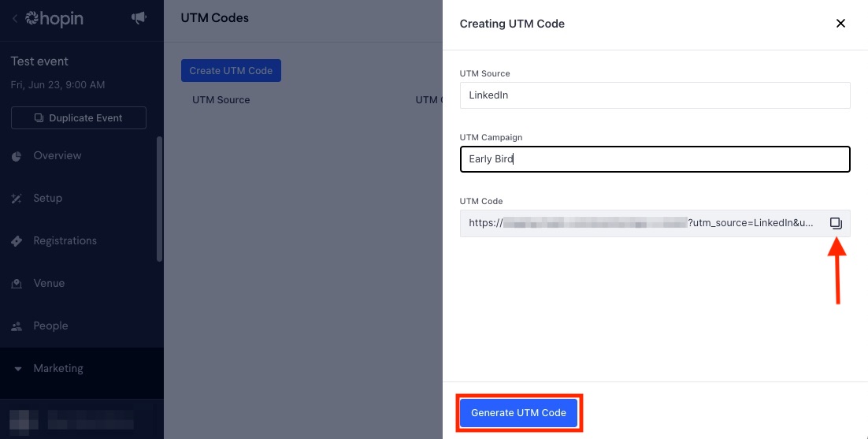Image resolution: width=868 pixels, height=439 pixels.
Task: Close the Creating UTM Code panel
Action: click(x=840, y=24)
